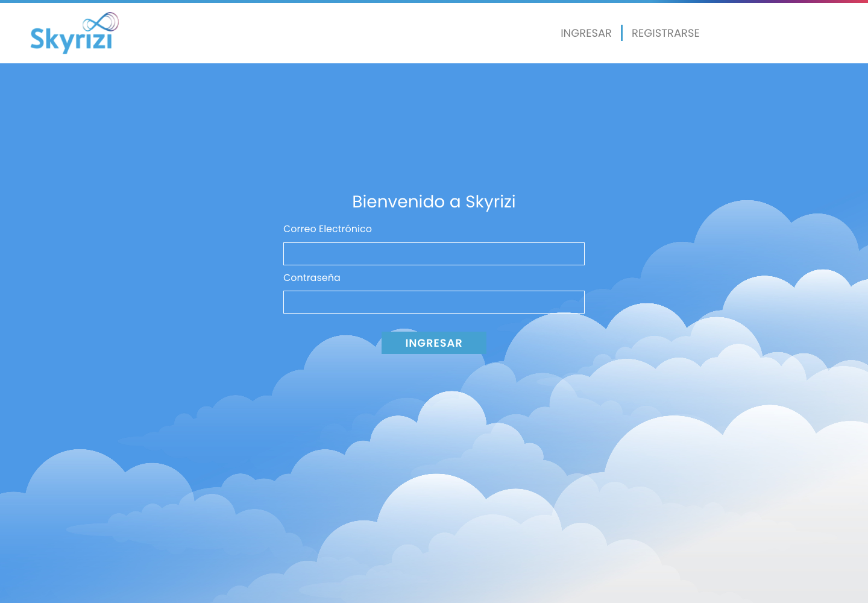Click the infinity symbol above the logo
Image resolution: width=868 pixels, height=603 pixels.
point(101,22)
